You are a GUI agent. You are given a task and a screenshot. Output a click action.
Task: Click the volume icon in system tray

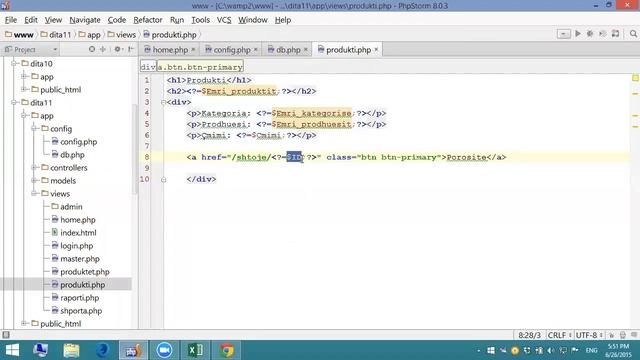(x=551, y=350)
